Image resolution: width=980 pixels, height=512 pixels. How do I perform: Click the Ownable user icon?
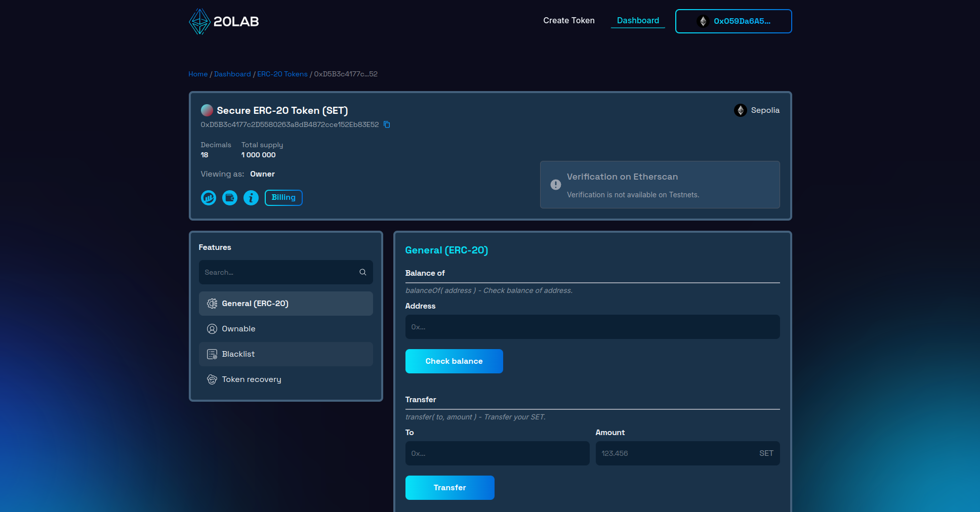click(x=212, y=329)
